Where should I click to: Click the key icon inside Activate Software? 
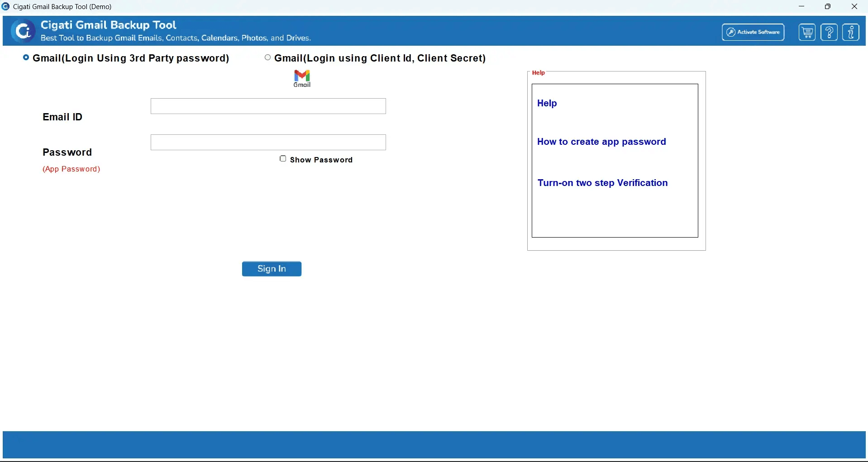pyautogui.click(x=731, y=32)
